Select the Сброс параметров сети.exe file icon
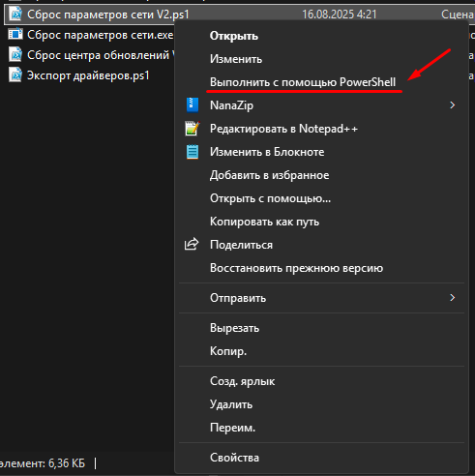The height and width of the screenshot is (476, 475). tap(15, 35)
